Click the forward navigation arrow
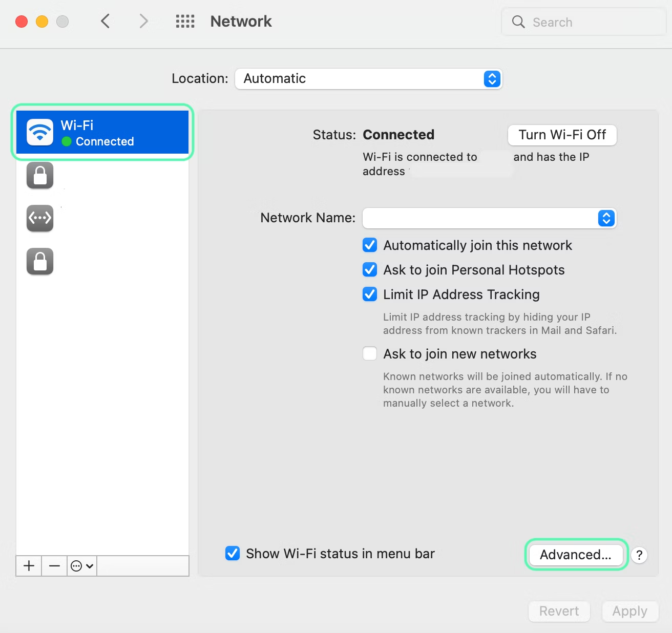 (143, 21)
